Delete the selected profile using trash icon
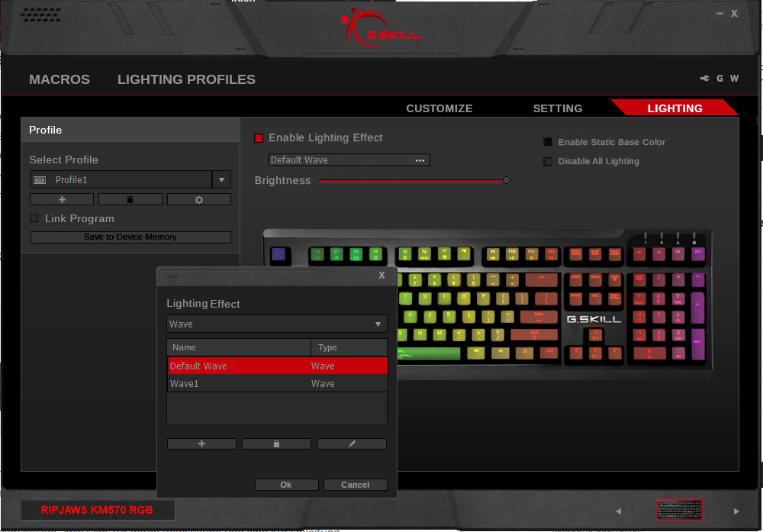The width and height of the screenshot is (763, 532). (x=130, y=199)
